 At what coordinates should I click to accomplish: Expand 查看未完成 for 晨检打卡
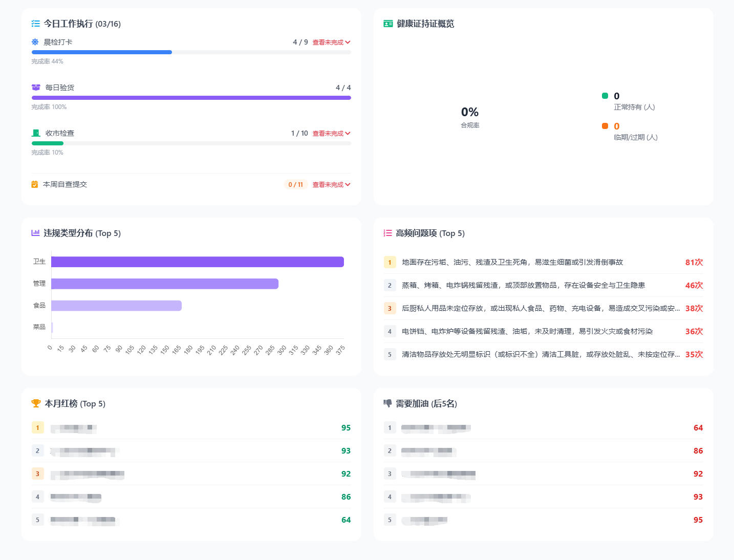point(331,42)
